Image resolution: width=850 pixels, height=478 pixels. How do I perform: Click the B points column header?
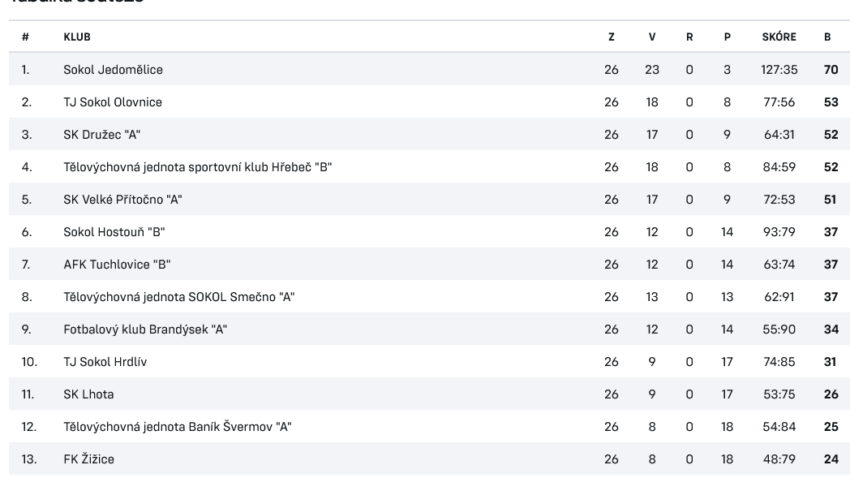[827, 37]
